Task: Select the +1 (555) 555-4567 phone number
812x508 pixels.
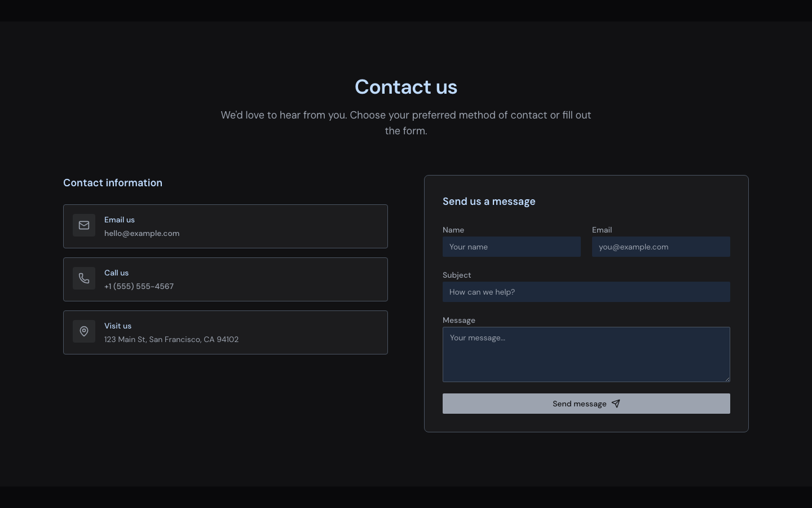Action: pyautogui.click(x=139, y=286)
